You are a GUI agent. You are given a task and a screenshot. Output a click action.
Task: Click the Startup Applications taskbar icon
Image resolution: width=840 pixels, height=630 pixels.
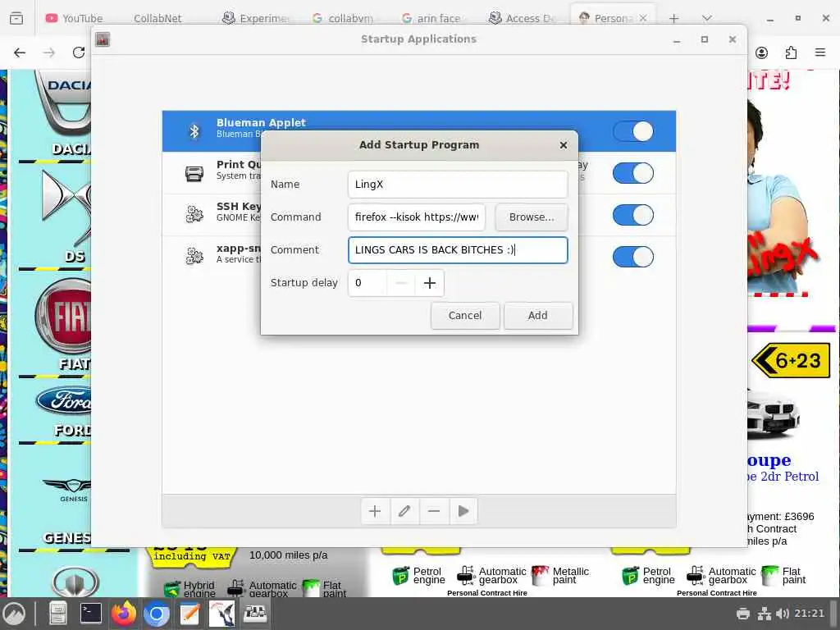point(255,614)
